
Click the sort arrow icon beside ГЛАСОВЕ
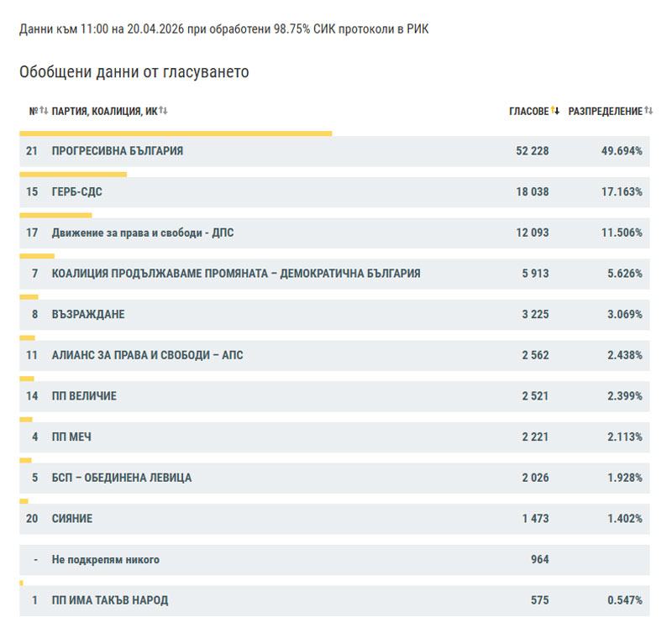pyautogui.click(x=555, y=111)
